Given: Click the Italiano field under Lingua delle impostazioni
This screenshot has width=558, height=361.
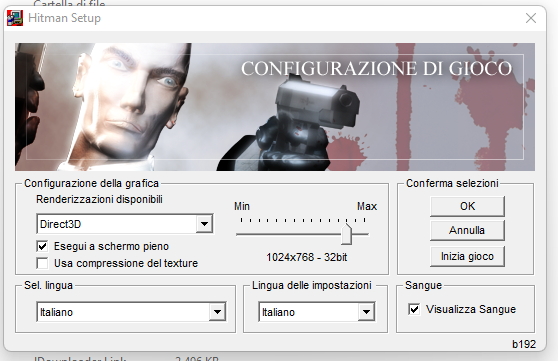Looking at the screenshot, I should tap(316, 312).
